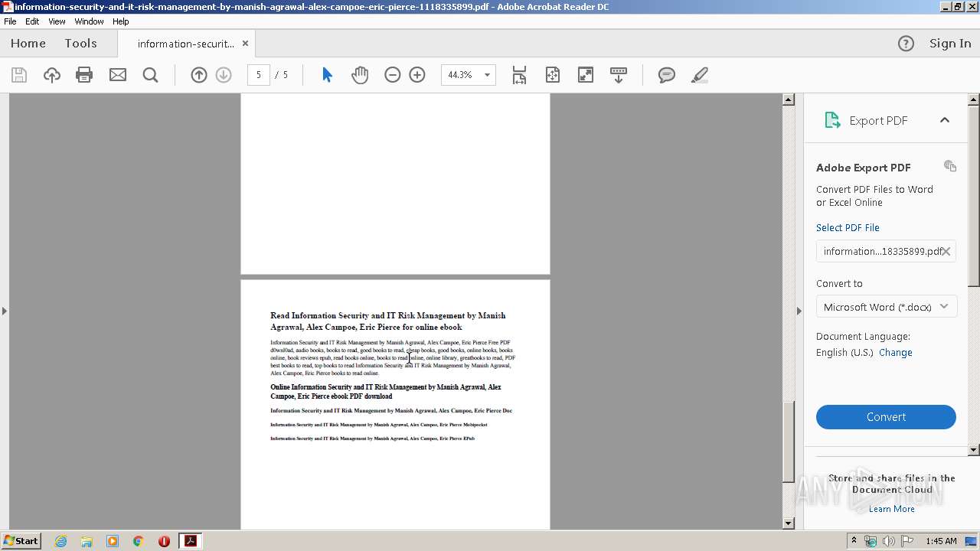The image size is (980, 551).
Task: Click the copy icon beside Adobe Export PDF
Action: click(x=950, y=166)
